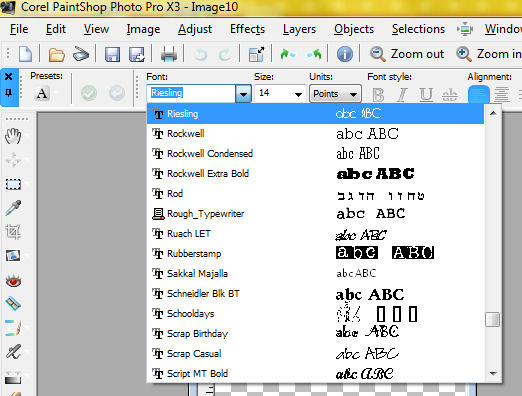Choose the Sakkal Majalla font

click(x=316, y=274)
